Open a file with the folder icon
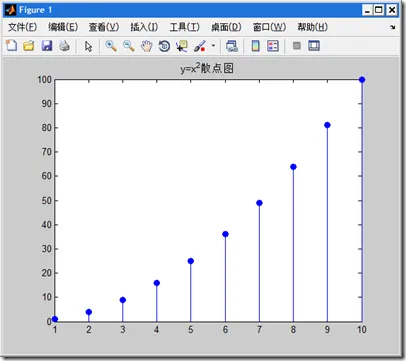The width and height of the screenshot is (406, 361). click(29, 45)
